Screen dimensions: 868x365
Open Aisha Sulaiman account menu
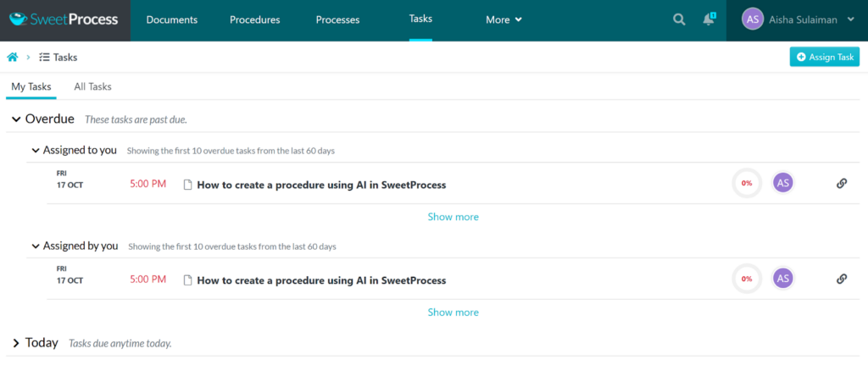798,19
